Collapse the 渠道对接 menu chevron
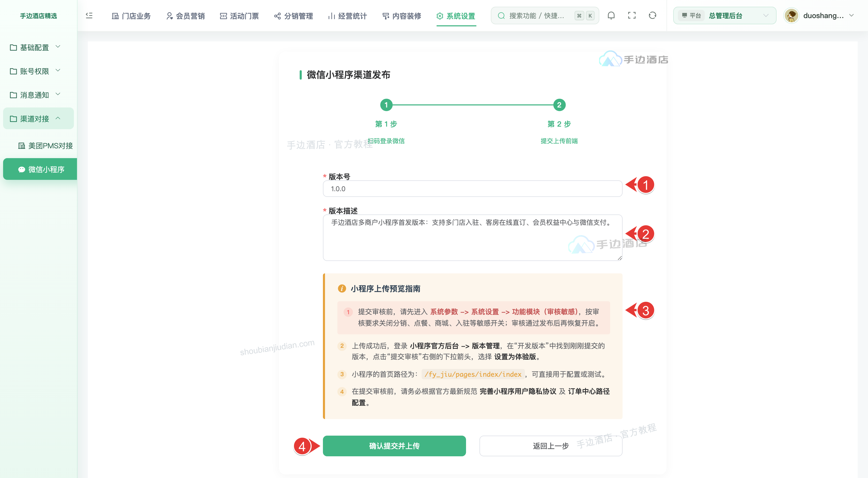 click(x=58, y=118)
